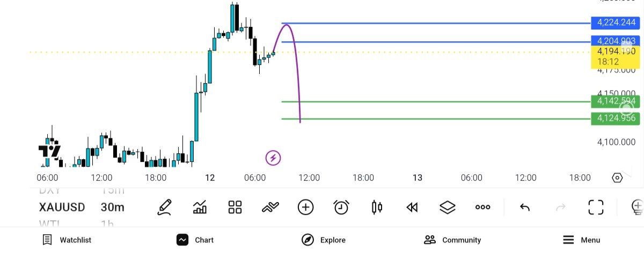Screen dimensions: 644x253
Task: Click the purple lightning event marker
Action: (273, 158)
